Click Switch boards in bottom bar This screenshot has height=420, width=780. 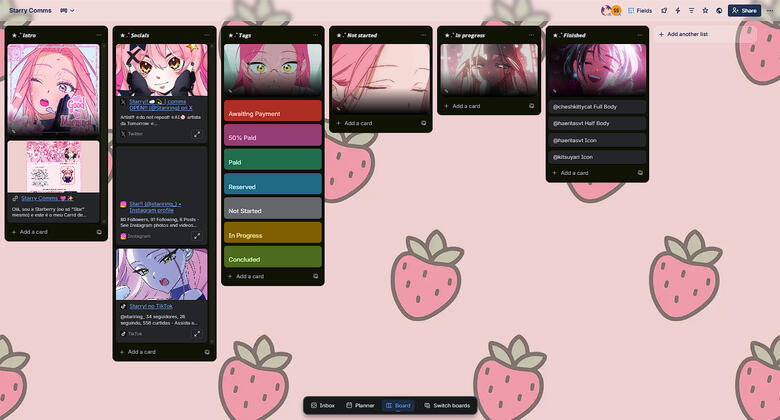[x=447, y=406]
